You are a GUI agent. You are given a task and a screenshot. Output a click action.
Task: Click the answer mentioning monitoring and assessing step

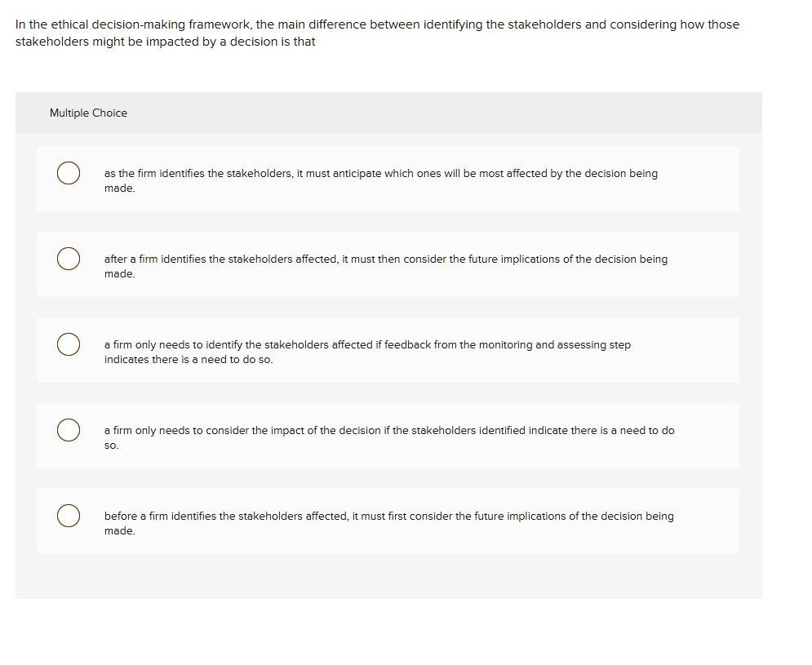(x=367, y=352)
